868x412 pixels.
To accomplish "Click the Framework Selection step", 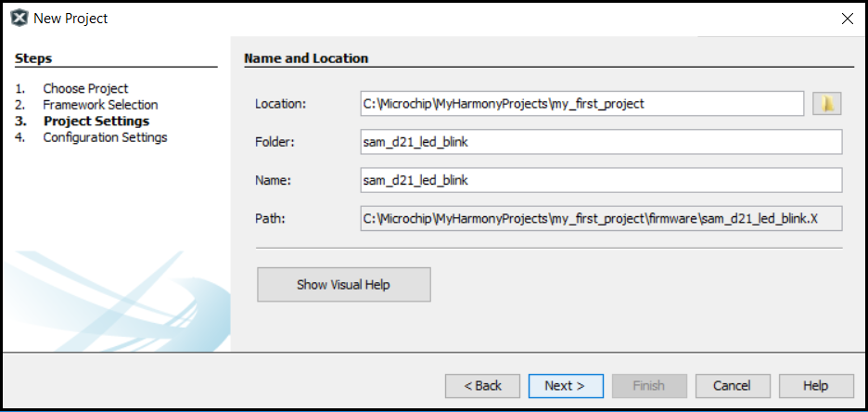I will [100, 105].
